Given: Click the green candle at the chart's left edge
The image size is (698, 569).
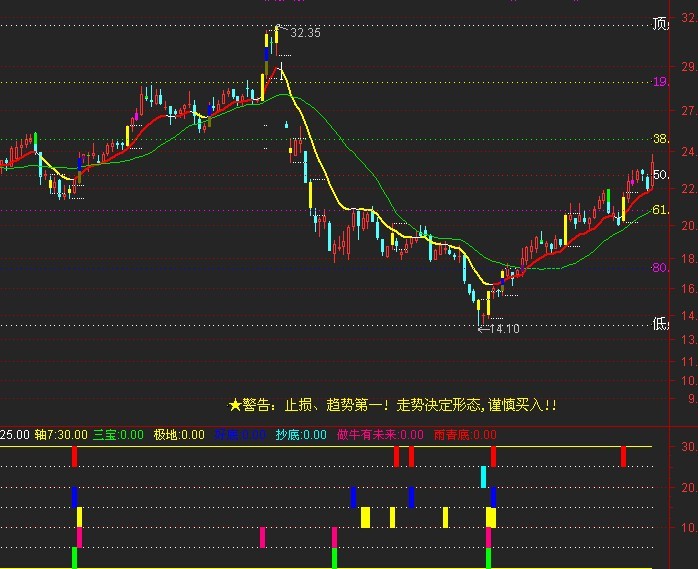Looking at the screenshot, I should (36, 142).
